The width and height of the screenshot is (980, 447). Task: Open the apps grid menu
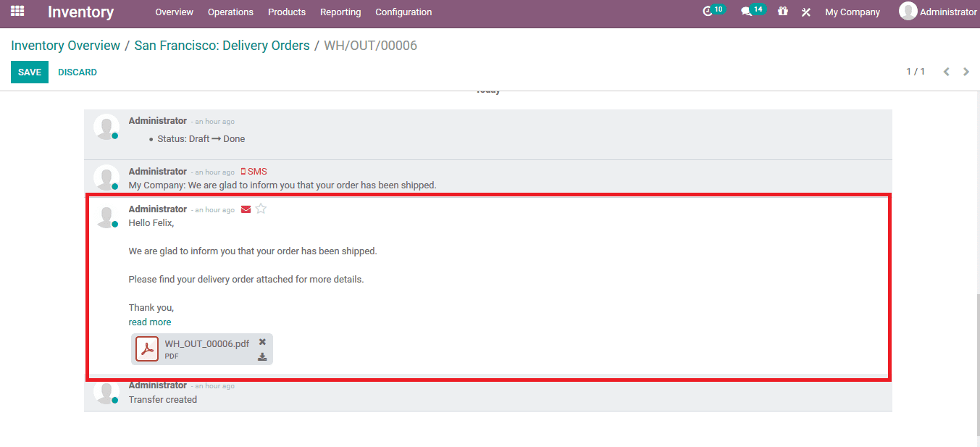coord(16,12)
